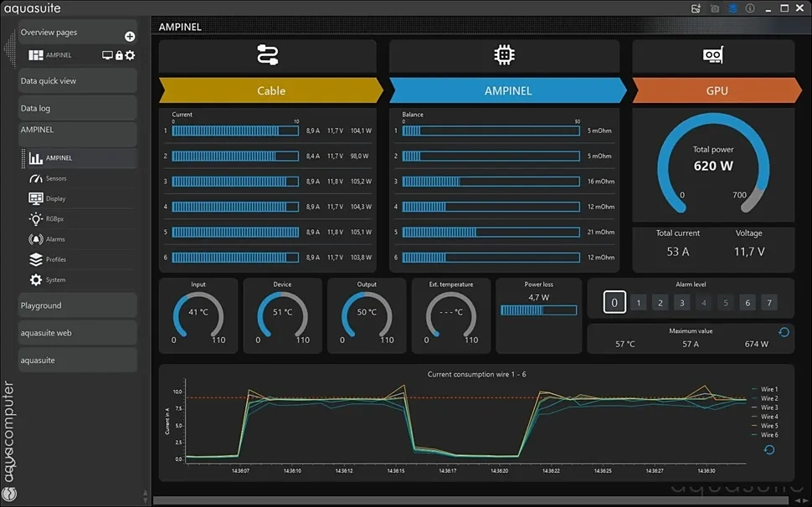Open AMPINEL overview page settings gear
Image resolution: width=812 pixels, height=507 pixels.
click(x=130, y=55)
